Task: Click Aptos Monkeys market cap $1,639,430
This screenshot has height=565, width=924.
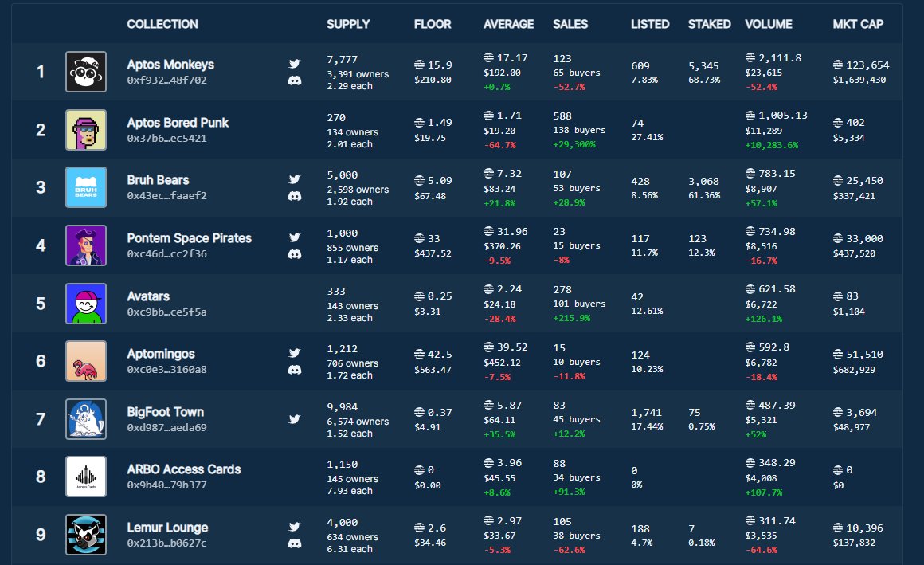Action: pyautogui.click(x=859, y=80)
